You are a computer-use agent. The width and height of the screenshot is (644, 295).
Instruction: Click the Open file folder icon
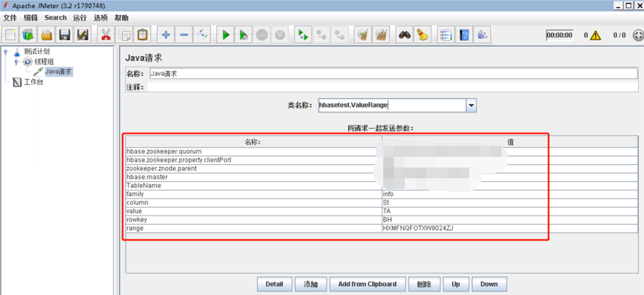click(47, 35)
